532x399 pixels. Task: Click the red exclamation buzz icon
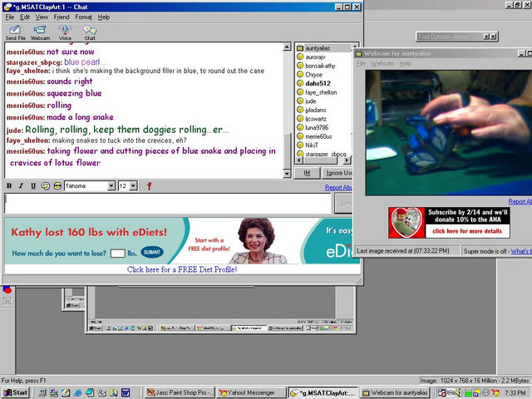pos(149,186)
